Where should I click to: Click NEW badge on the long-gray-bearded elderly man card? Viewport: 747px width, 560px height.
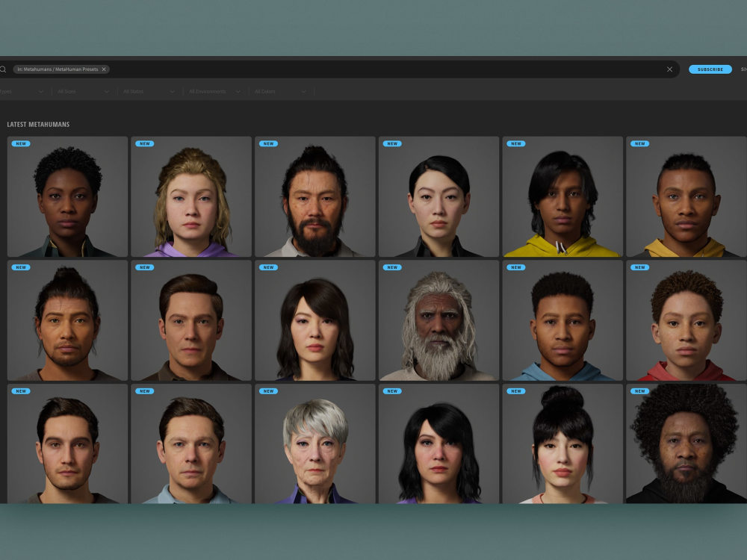tap(392, 267)
